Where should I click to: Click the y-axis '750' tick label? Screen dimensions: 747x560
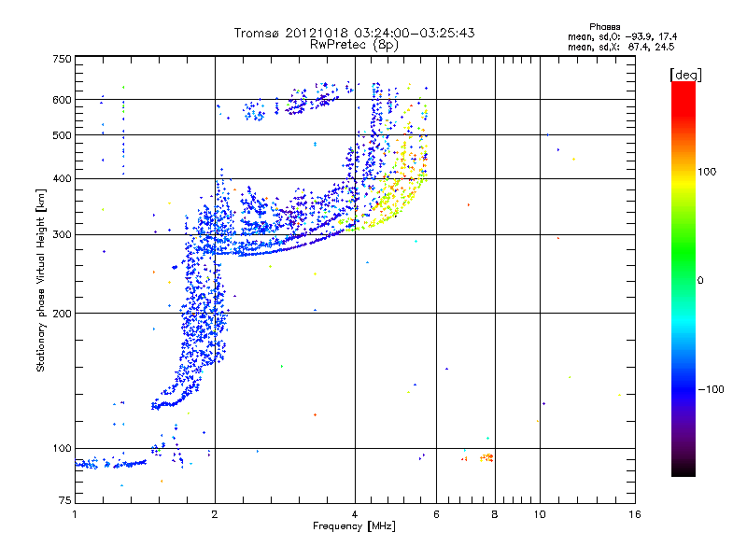point(62,59)
